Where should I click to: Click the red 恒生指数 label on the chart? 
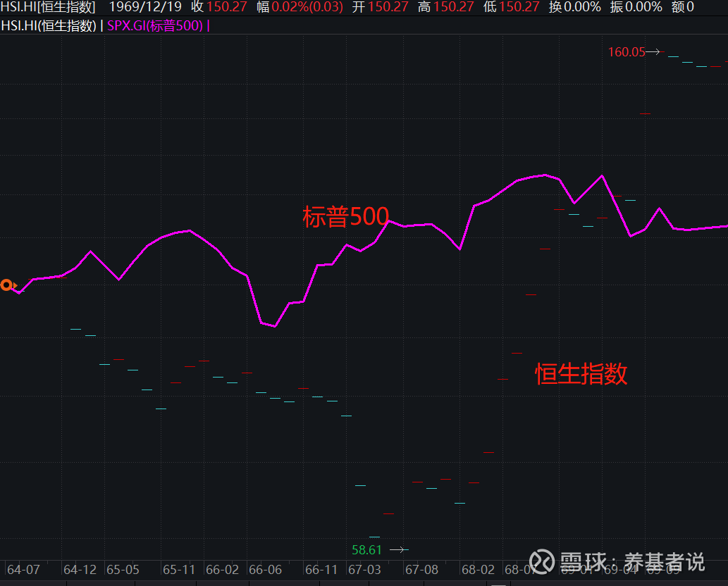(x=580, y=375)
